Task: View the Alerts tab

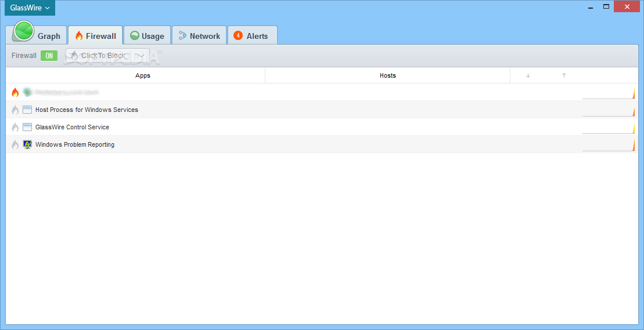Action: click(252, 35)
